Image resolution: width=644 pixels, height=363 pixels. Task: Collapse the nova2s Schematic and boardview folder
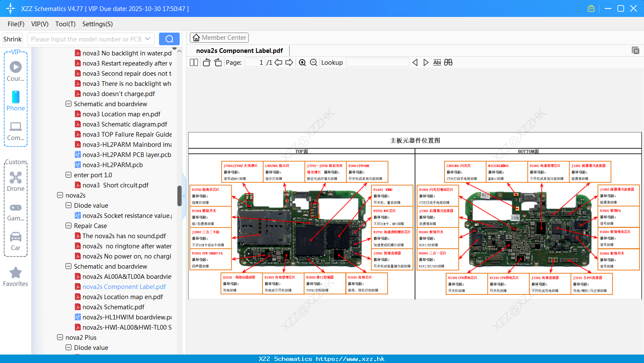click(x=69, y=267)
